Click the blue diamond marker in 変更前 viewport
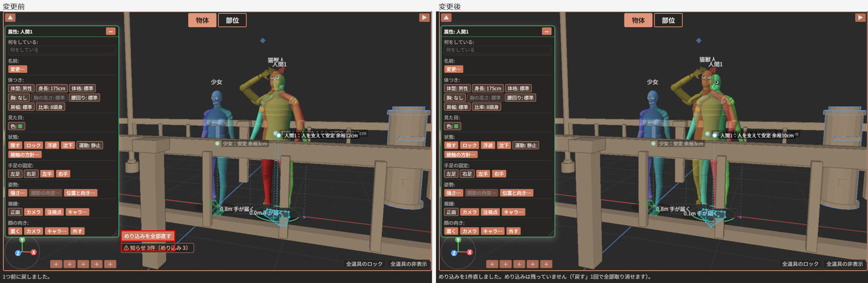This screenshot has height=283, width=868. click(263, 41)
